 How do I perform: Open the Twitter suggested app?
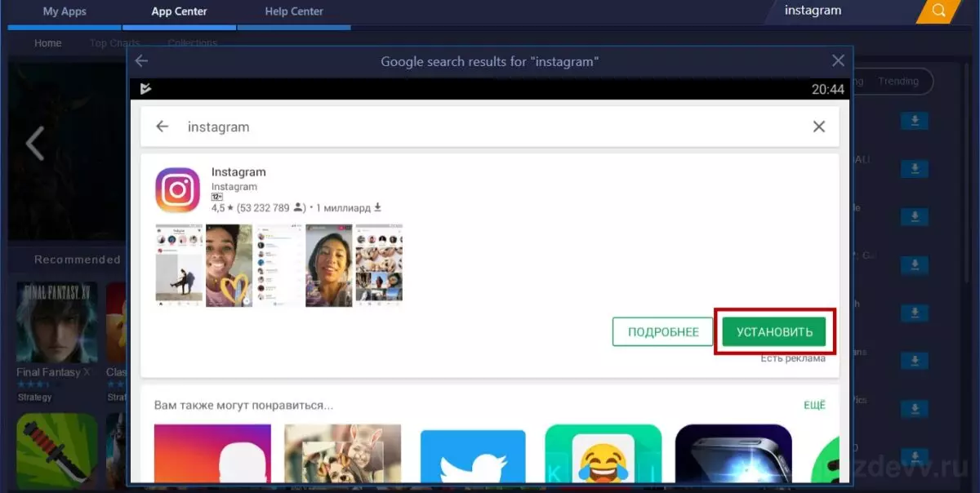[474, 455]
